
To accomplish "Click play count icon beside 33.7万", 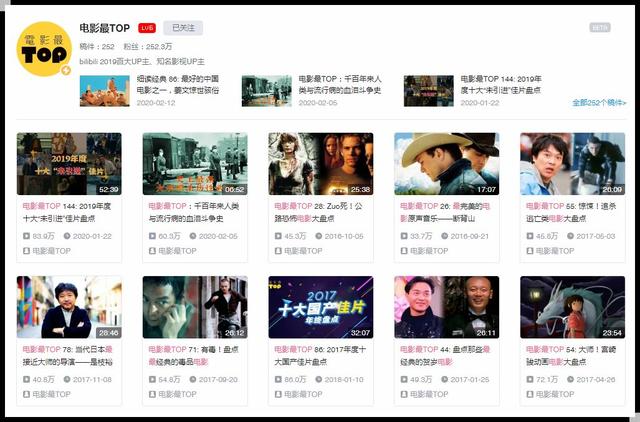I will (x=404, y=236).
